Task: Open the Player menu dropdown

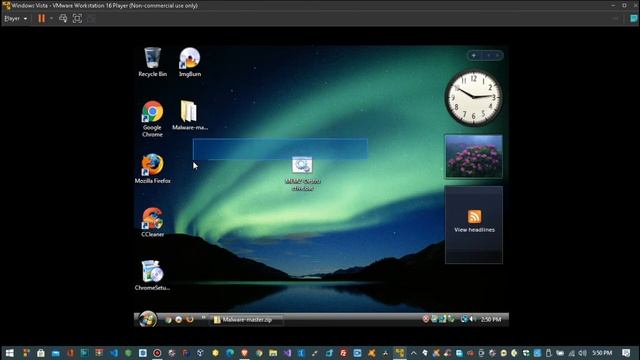Action: click(x=16, y=18)
